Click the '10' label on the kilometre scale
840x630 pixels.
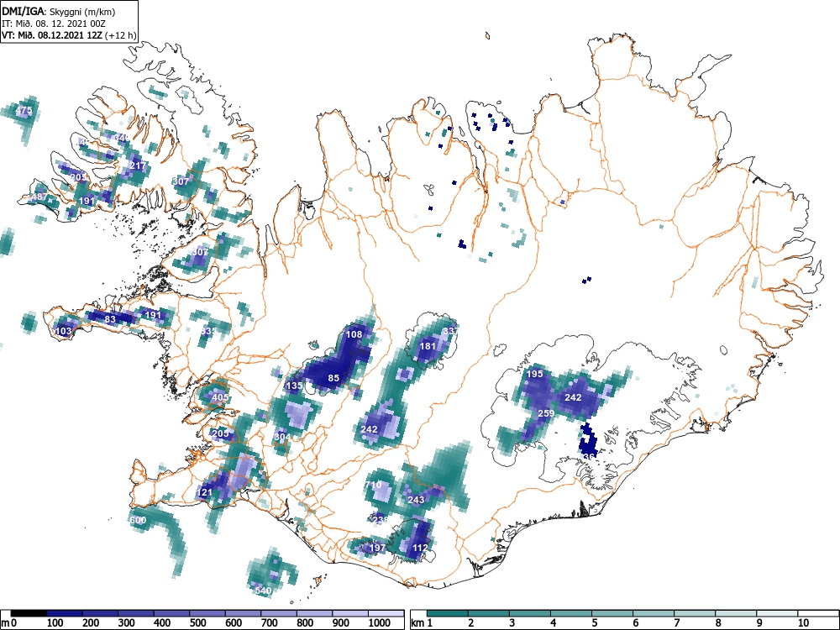click(x=802, y=623)
